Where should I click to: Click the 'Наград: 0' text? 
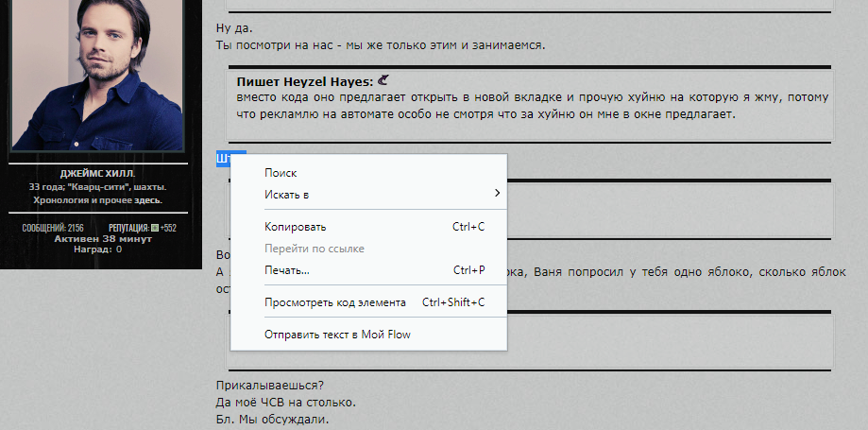point(98,249)
